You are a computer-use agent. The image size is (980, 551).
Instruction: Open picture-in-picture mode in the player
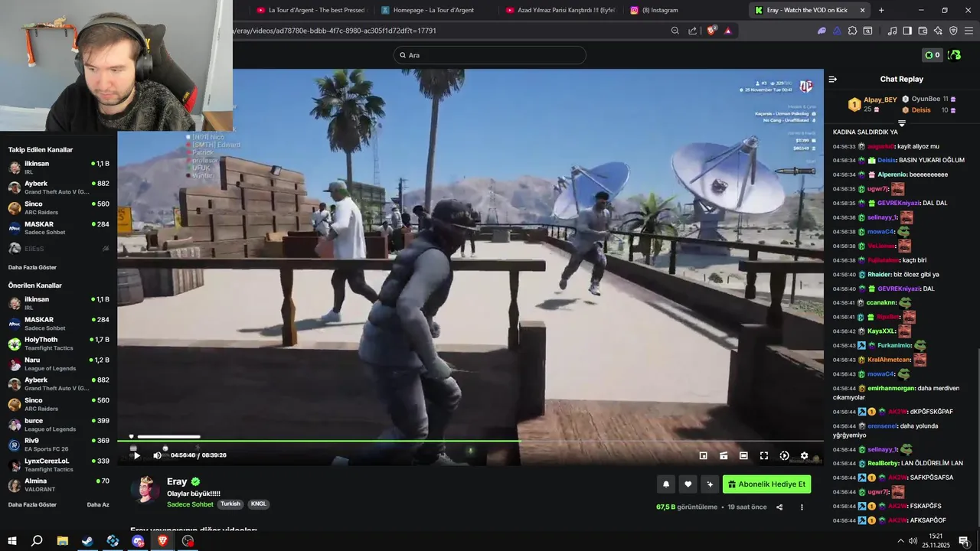pos(703,455)
